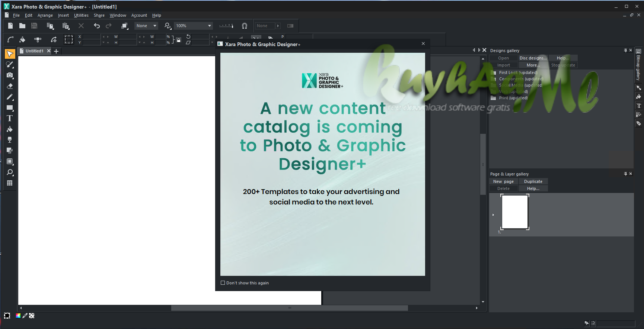Viewport: 644px width, 329px height.
Task: Click Help... in Designs gallery
Action: point(563,58)
